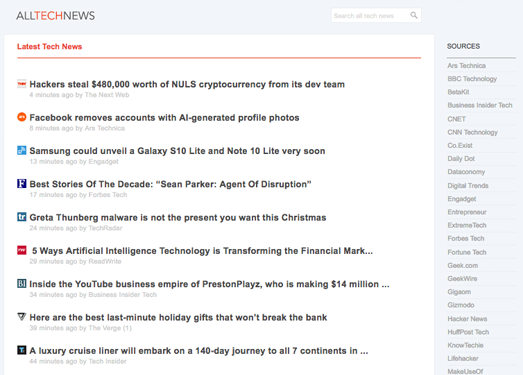The height and width of the screenshot is (375, 523).
Task: Click The Verge favicon beside holiday gifts story
Action: tap(22, 317)
